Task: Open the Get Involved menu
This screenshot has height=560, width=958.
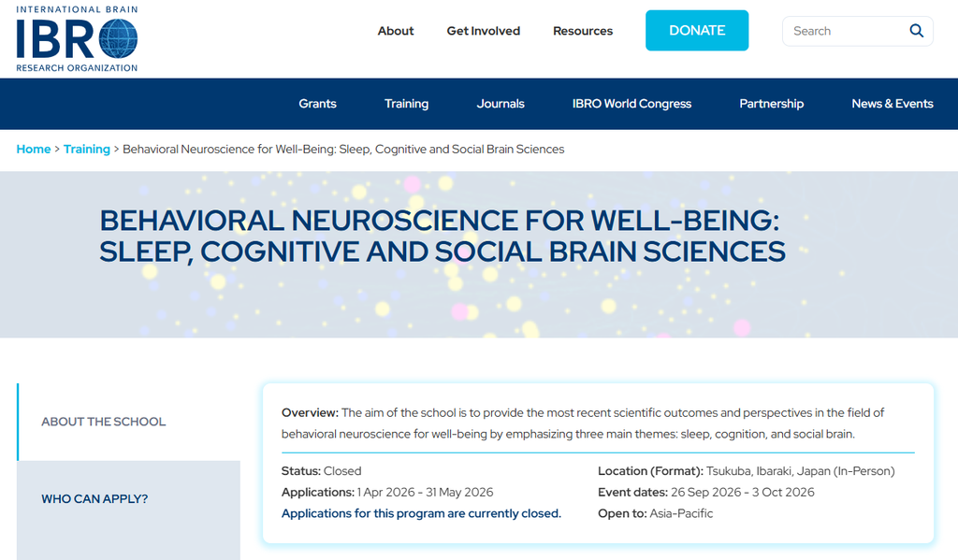Action: point(484,31)
